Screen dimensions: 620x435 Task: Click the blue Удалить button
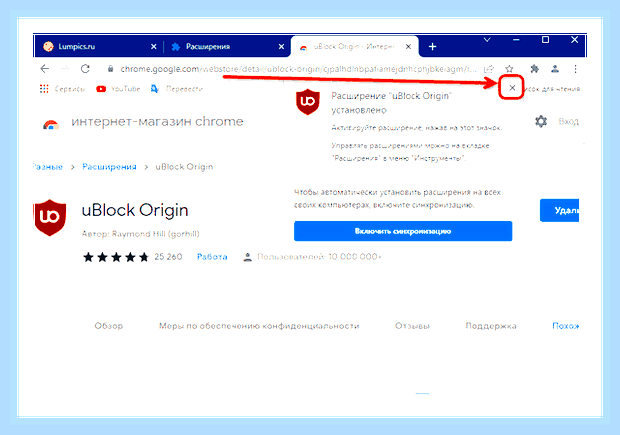point(560,210)
